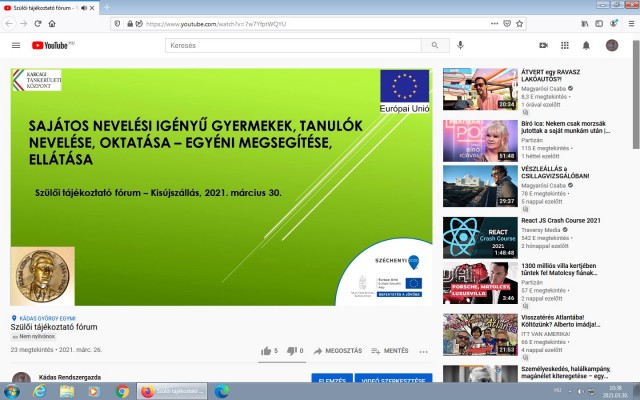The width and height of the screenshot is (640, 400).
Task: Go back with the Firefox back arrow
Action: pyautogui.click(x=9, y=24)
